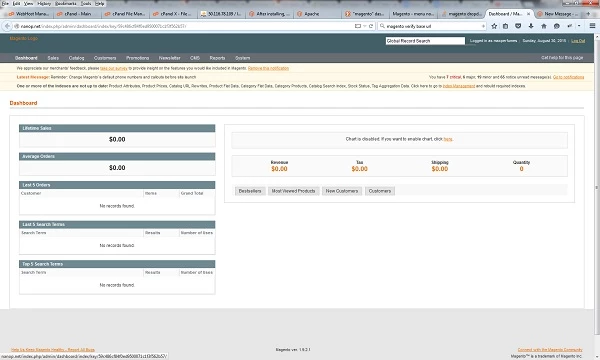This screenshot has width=600, height=360.
Task: Click the browser back arrow button
Action: point(7,26)
